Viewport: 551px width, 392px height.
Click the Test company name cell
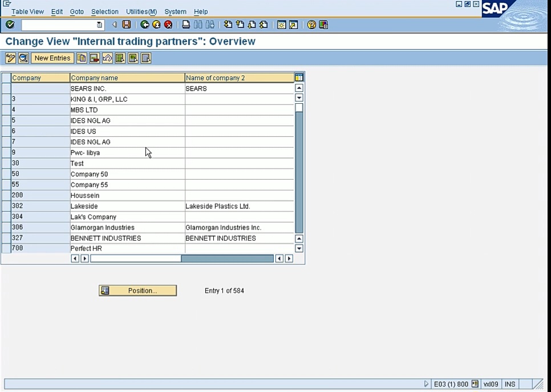(x=127, y=164)
